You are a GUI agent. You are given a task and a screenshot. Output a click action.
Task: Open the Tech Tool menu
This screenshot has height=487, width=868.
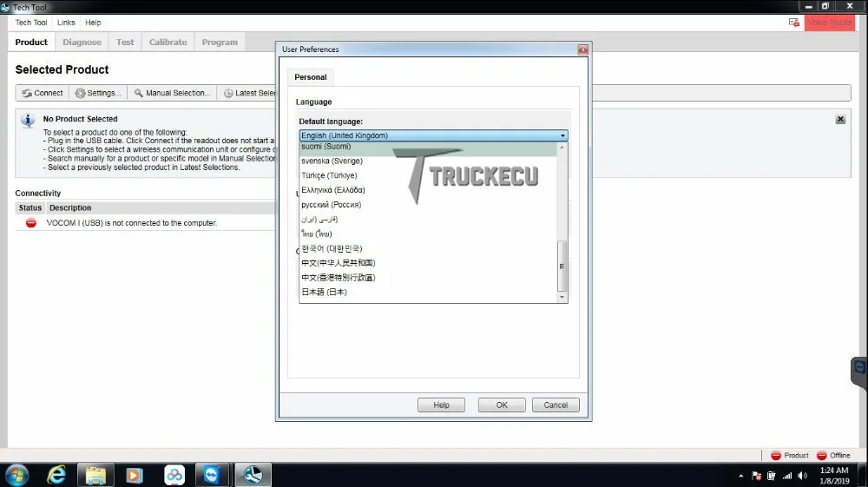(31, 23)
